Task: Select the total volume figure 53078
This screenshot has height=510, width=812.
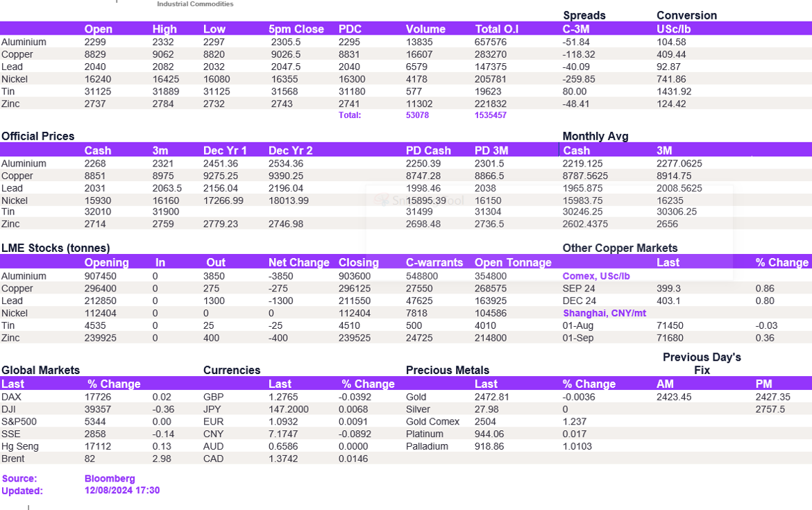Action: point(417,115)
